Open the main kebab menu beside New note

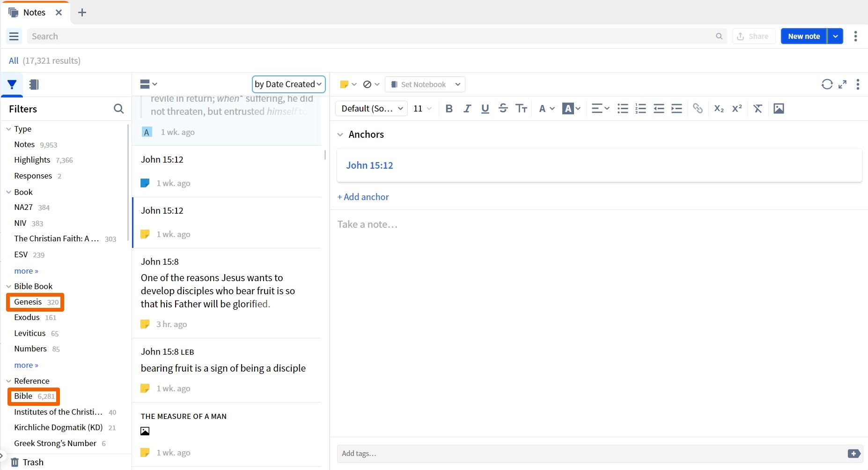[855, 36]
